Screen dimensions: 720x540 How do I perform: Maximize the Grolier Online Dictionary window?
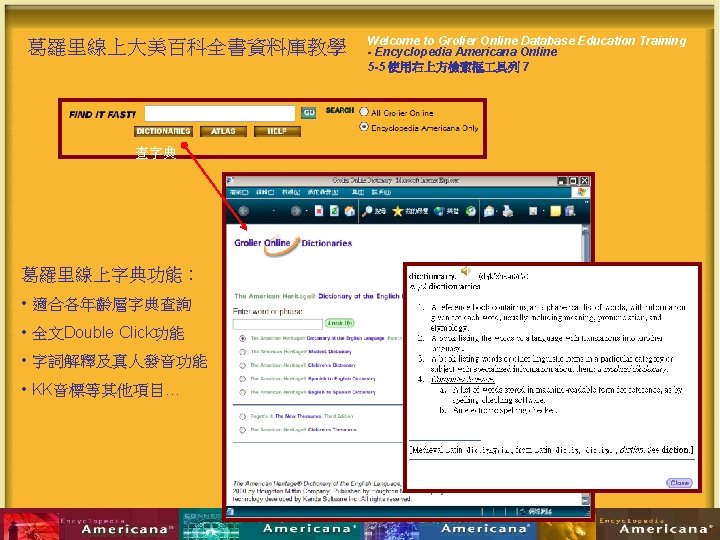point(573,181)
